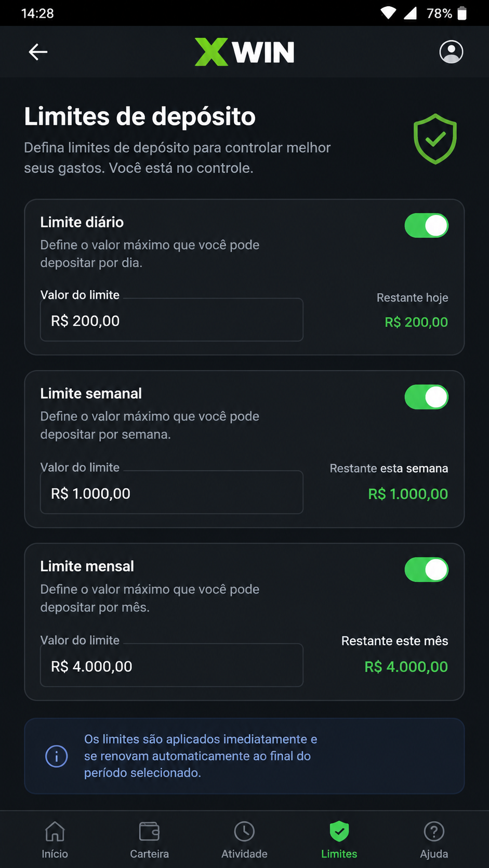Tap the battery status icon
489x868 pixels.
(x=462, y=13)
